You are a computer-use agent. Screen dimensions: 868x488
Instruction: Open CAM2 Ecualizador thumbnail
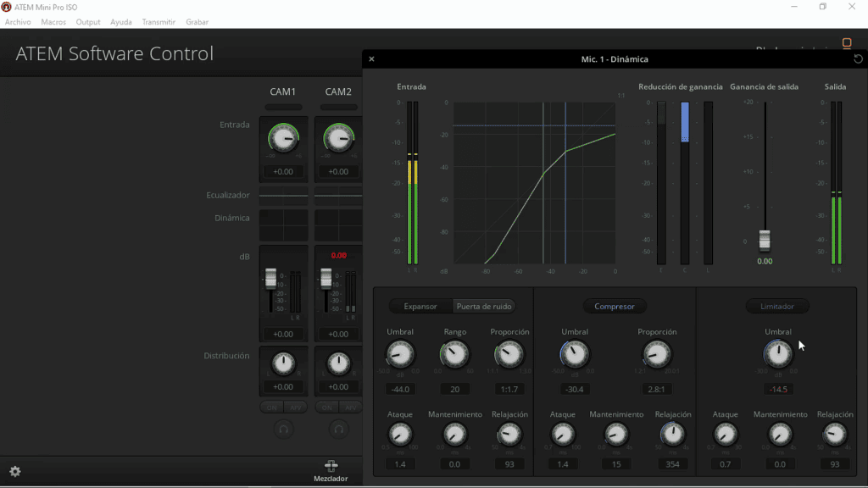[x=338, y=196]
